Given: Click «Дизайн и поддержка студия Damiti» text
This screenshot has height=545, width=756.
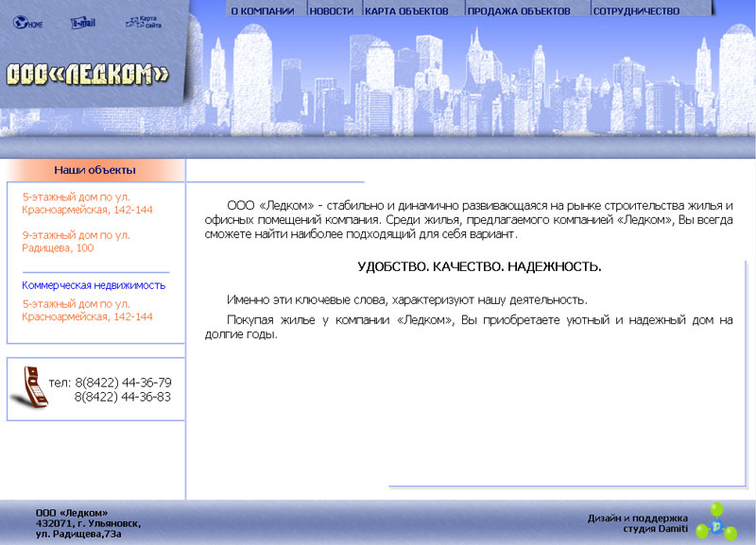Looking at the screenshot, I should (638, 521).
